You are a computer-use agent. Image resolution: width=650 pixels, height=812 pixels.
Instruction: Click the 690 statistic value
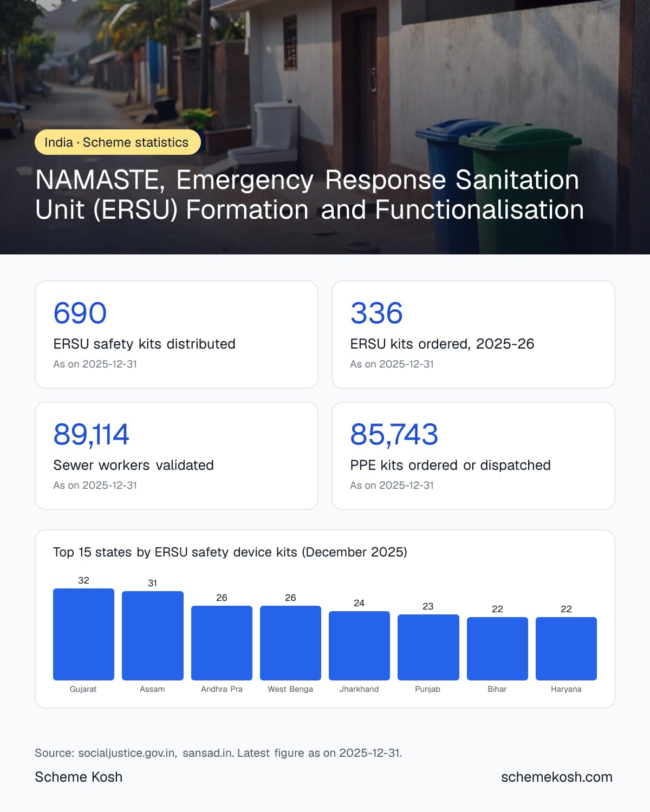pyautogui.click(x=80, y=313)
